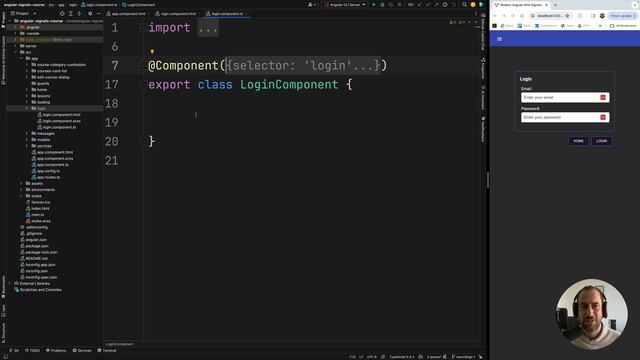Open README.md file
The image size is (640, 360).
[x=34, y=258]
